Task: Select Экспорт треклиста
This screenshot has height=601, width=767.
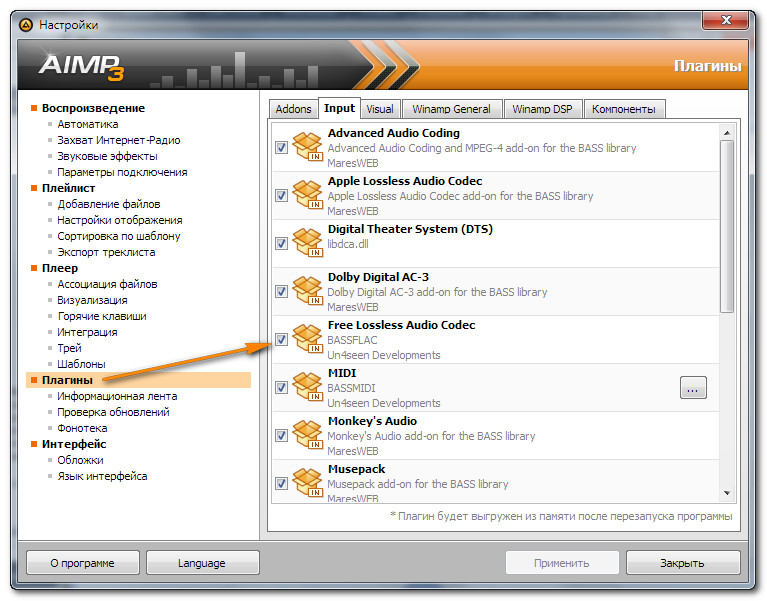Action: click(x=106, y=252)
